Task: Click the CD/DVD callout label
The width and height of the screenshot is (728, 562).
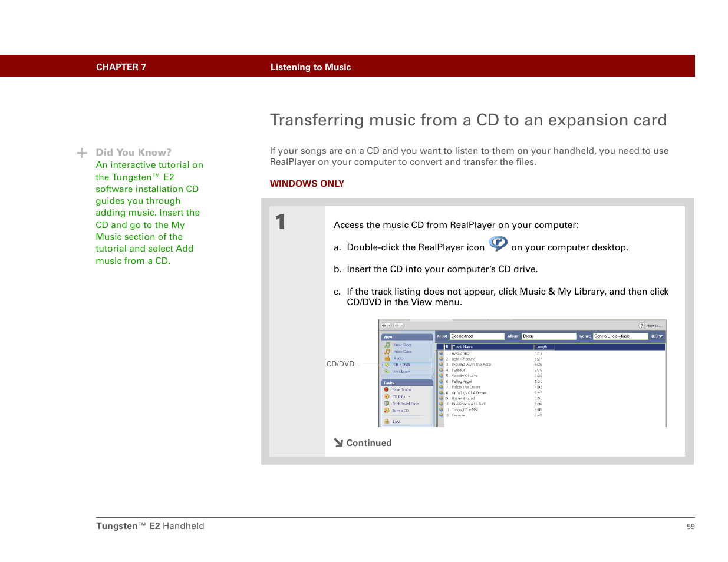Action: [341, 364]
